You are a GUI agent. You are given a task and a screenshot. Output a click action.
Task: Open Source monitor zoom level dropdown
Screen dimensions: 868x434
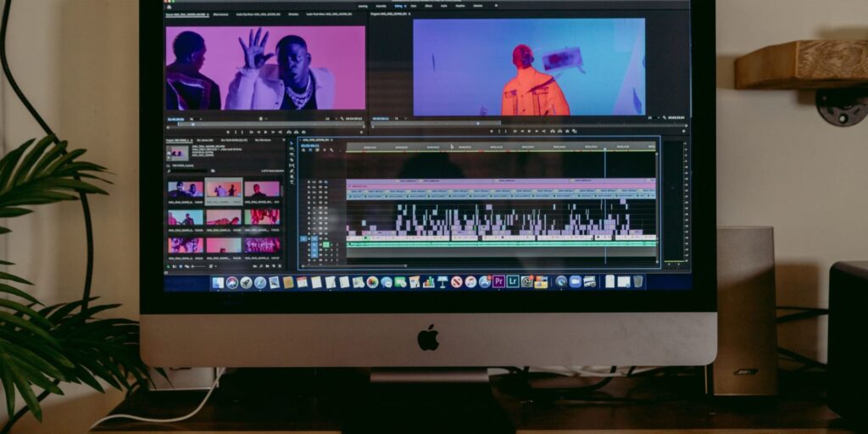[x=197, y=119]
